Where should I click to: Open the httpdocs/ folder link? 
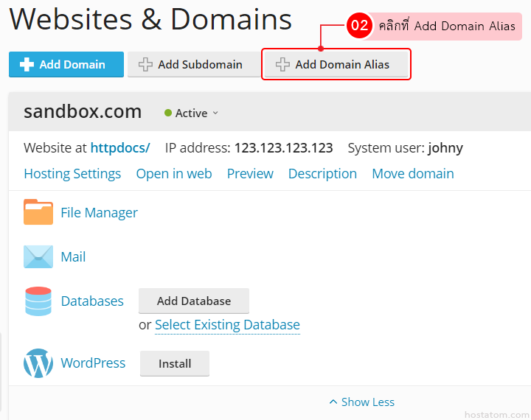click(119, 148)
